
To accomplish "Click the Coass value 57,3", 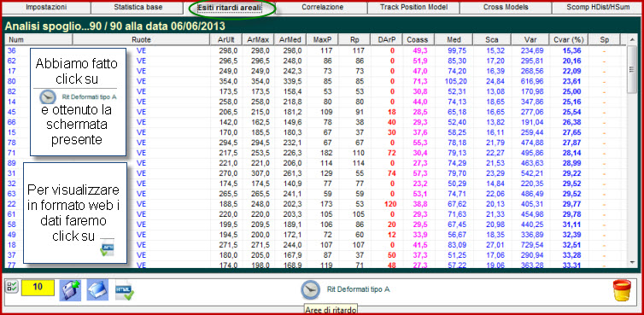I will [420, 173].
